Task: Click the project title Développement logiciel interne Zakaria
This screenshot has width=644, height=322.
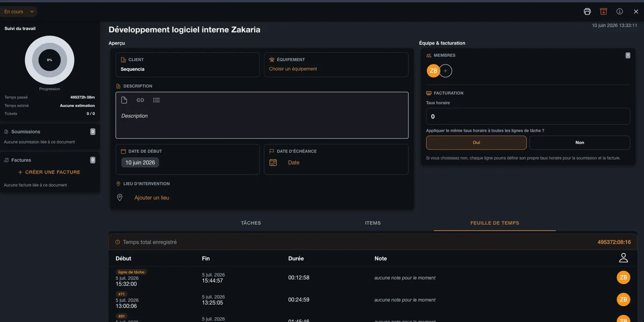Action: point(184,29)
